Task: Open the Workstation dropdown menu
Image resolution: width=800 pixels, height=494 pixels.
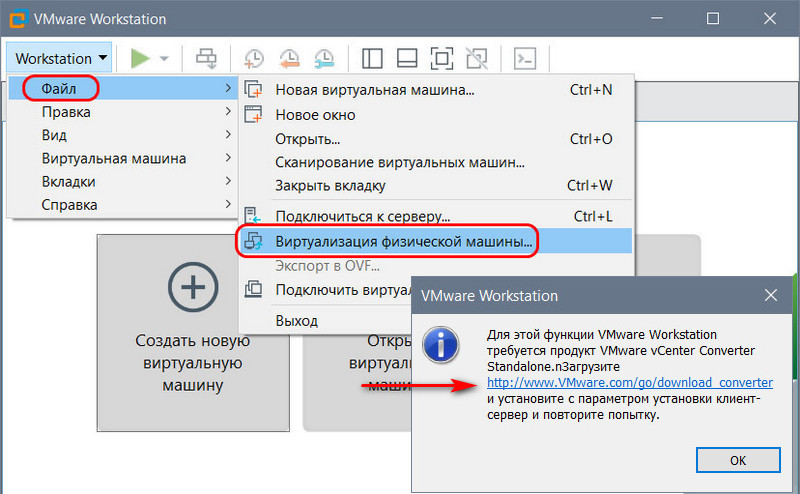Action: (59, 58)
